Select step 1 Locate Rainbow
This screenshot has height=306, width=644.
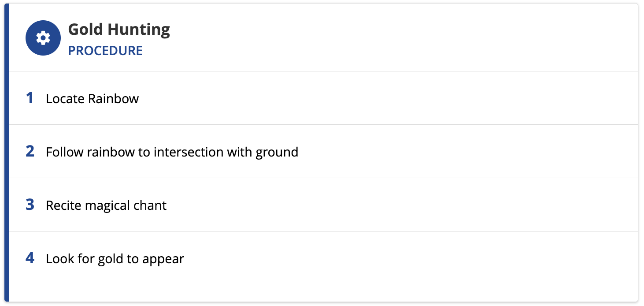323,98
